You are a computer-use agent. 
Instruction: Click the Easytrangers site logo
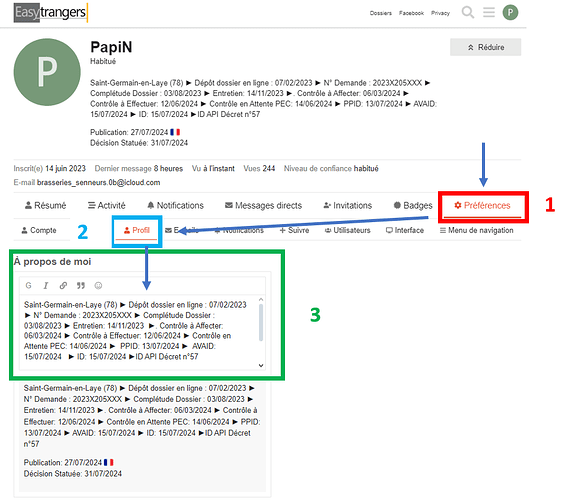coord(51,13)
